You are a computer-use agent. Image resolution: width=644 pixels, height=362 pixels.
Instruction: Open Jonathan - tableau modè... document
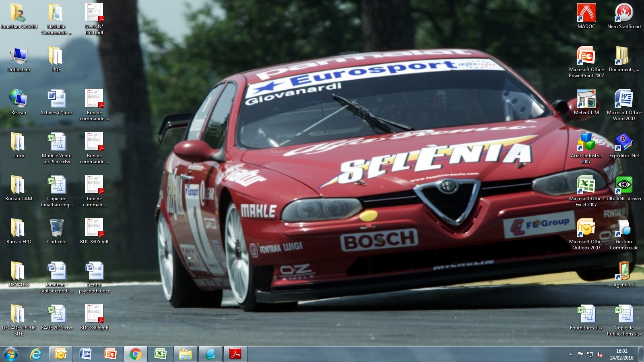(56, 277)
